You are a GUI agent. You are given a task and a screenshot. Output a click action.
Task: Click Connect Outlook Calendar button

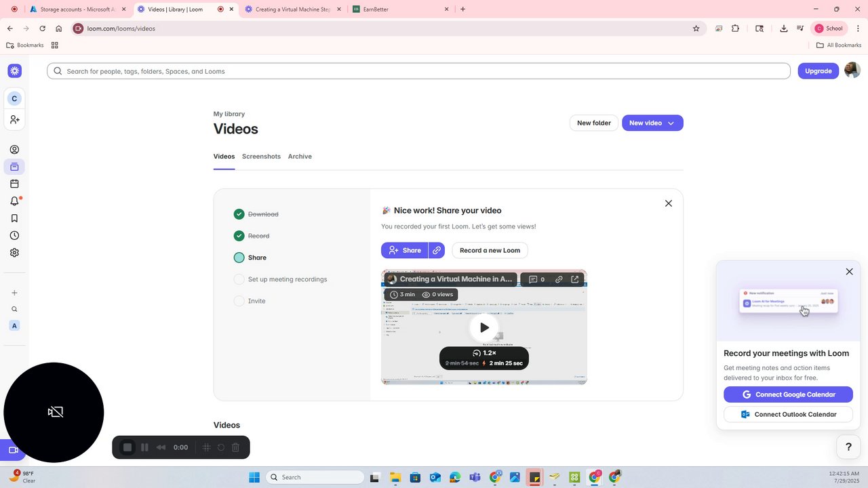pyautogui.click(x=788, y=414)
